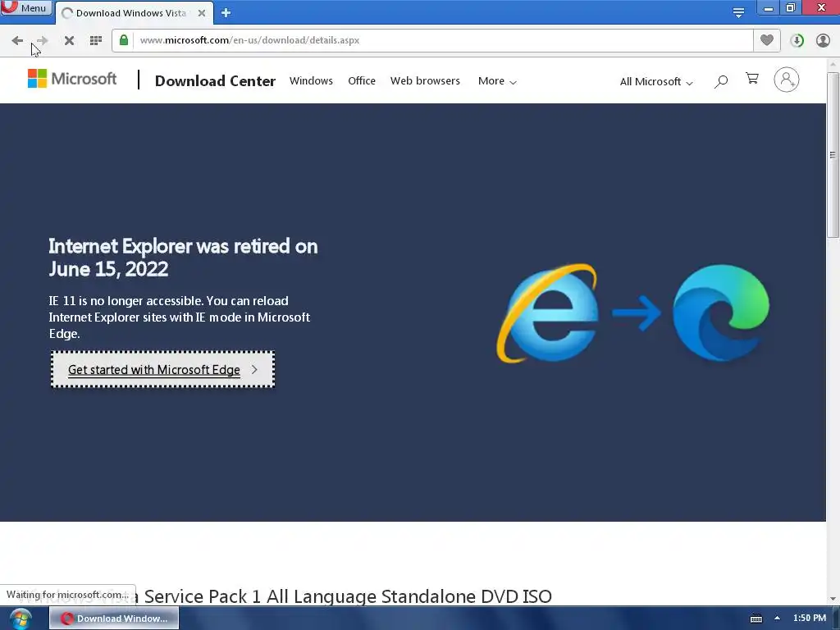The height and width of the screenshot is (630, 840).
Task: Go back with the back arrow
Action: 17,40
